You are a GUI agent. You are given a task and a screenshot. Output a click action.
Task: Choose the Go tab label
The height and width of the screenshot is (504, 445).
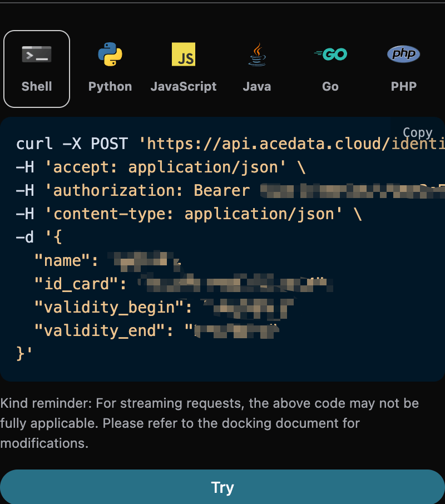(330, 87)
